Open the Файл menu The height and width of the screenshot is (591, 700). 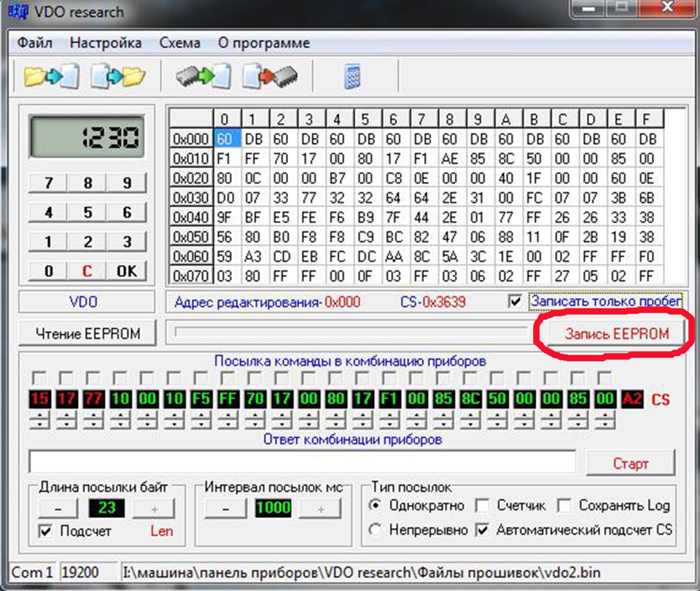34,43
